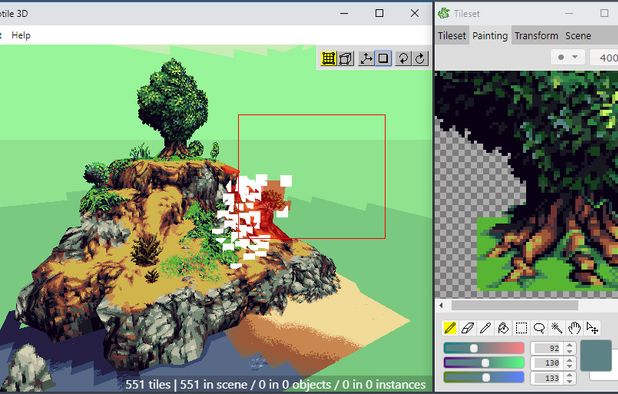Increase the green value 130 with up arrow
The image size is (618, 394).
pyautogui.click(x=570, y=360)
